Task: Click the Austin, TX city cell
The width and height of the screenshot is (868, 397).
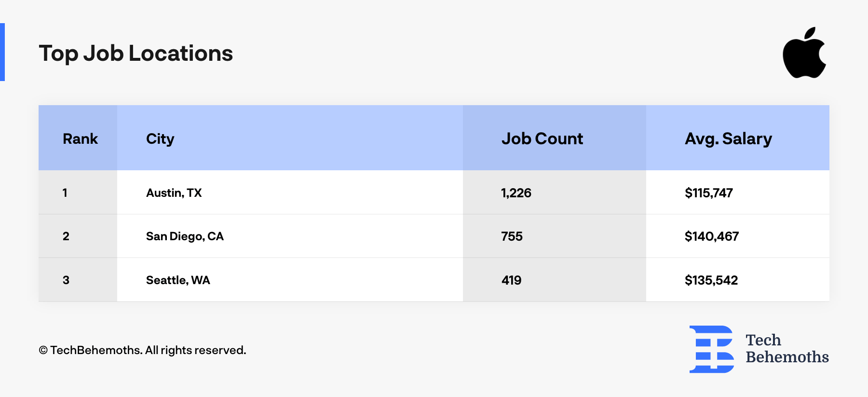Action: point(174,193)
